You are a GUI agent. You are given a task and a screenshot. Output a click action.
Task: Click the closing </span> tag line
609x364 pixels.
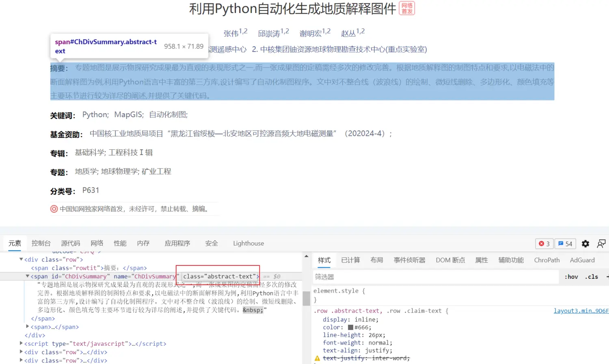point(43,319)
